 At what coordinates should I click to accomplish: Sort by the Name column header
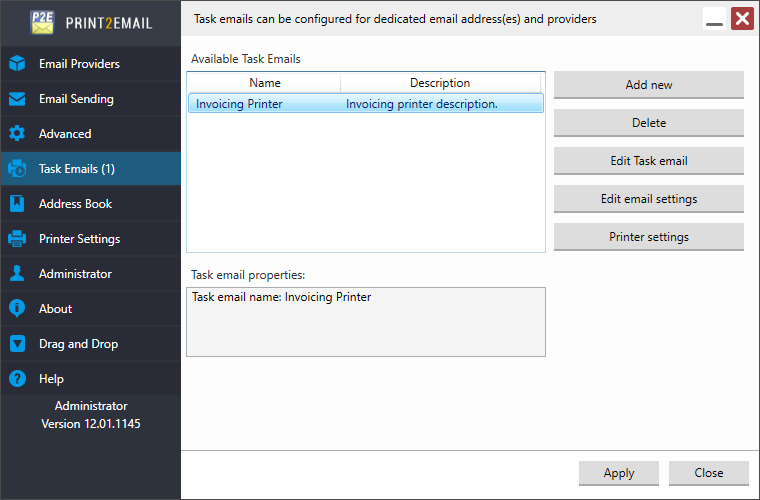[264, 83]
